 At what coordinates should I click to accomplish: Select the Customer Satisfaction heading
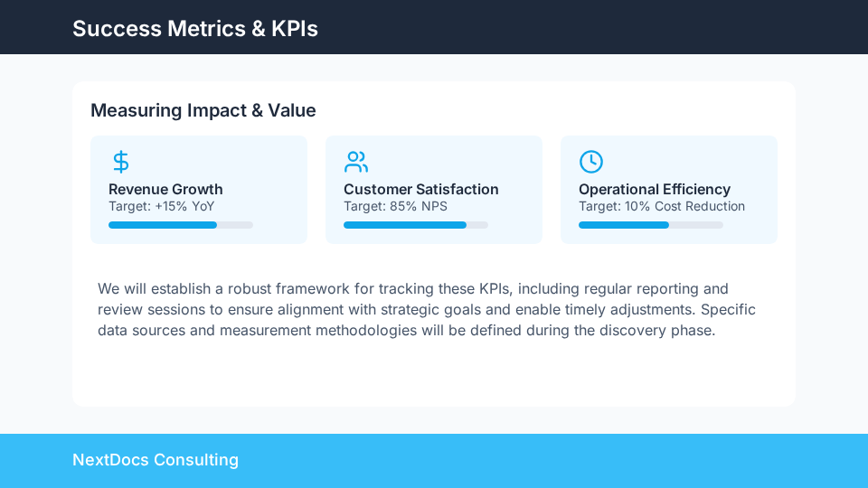(x=420, y=189)
